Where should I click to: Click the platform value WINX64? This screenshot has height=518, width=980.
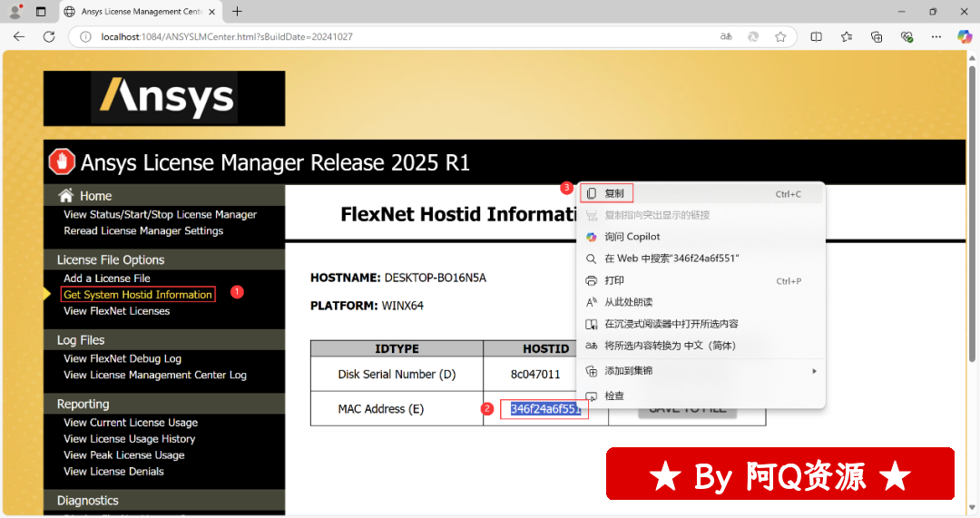pos(403,306)
